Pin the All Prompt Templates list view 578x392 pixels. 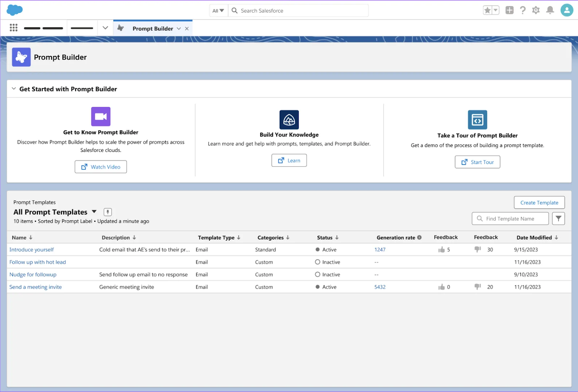pos(108,212)
